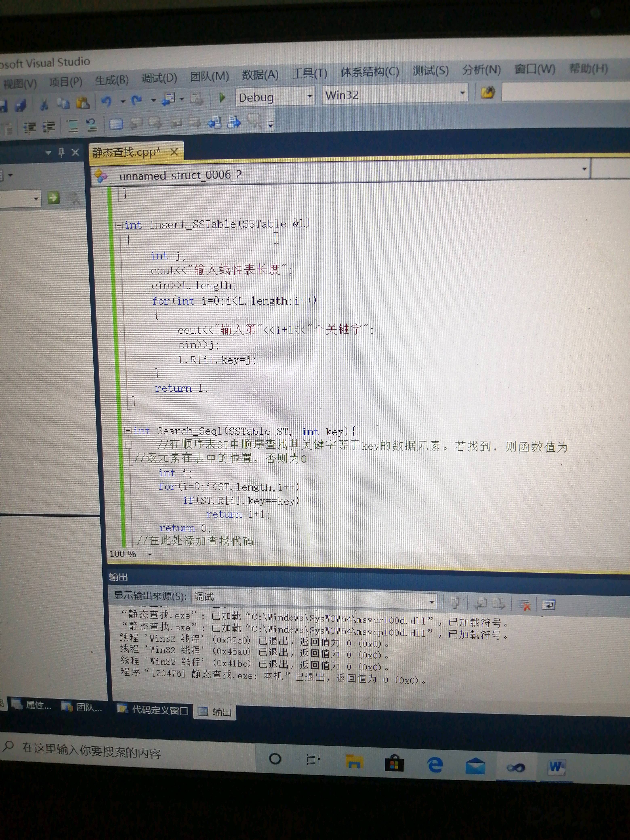This screenshot has height=840, width=630.
Task: Open the 团队(M) menu
Action: [210, 77]
